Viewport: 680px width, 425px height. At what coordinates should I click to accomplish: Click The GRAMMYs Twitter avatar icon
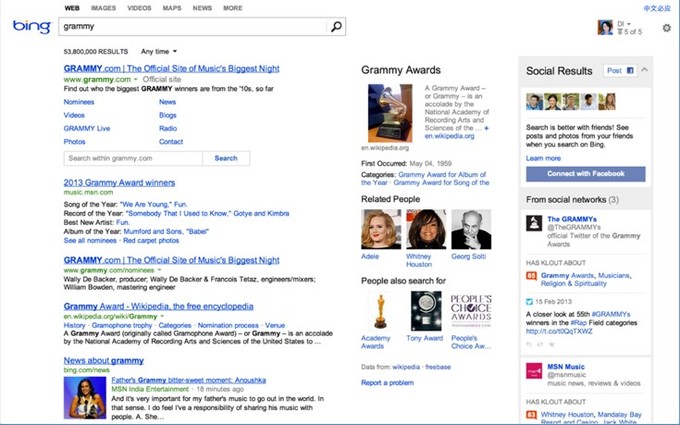[x=534, y=223]
